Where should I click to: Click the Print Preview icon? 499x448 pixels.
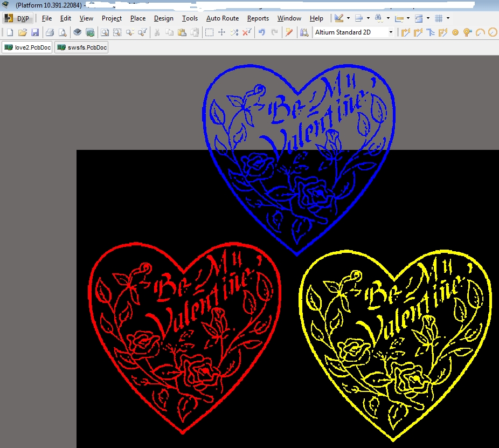click(63, 32)
